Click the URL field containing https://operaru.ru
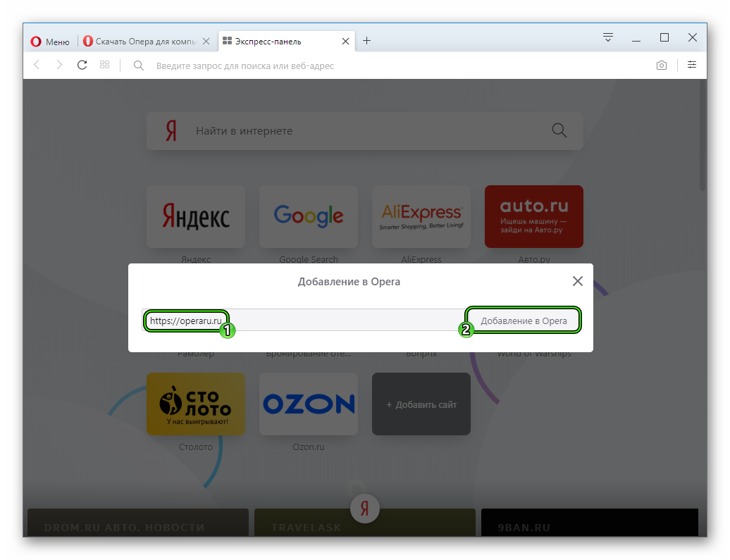Image resolution: width=730 pixels, height=560 pixels. [303, 321]
